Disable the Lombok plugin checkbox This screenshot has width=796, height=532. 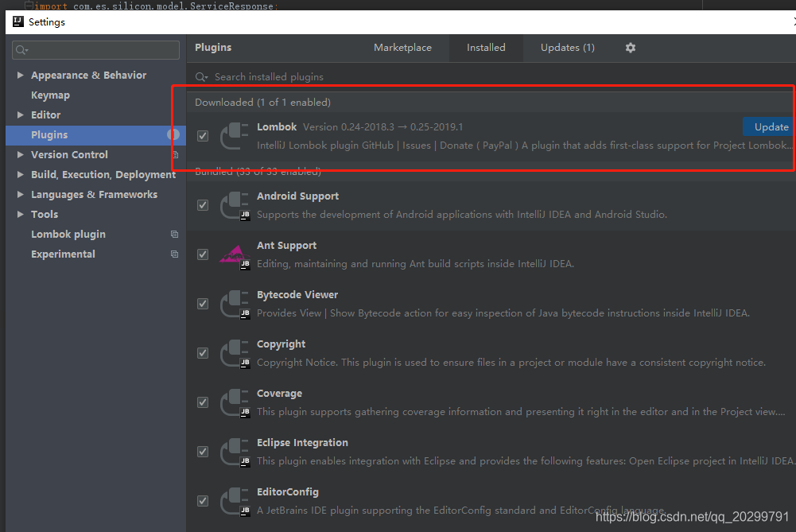[203, 136]
